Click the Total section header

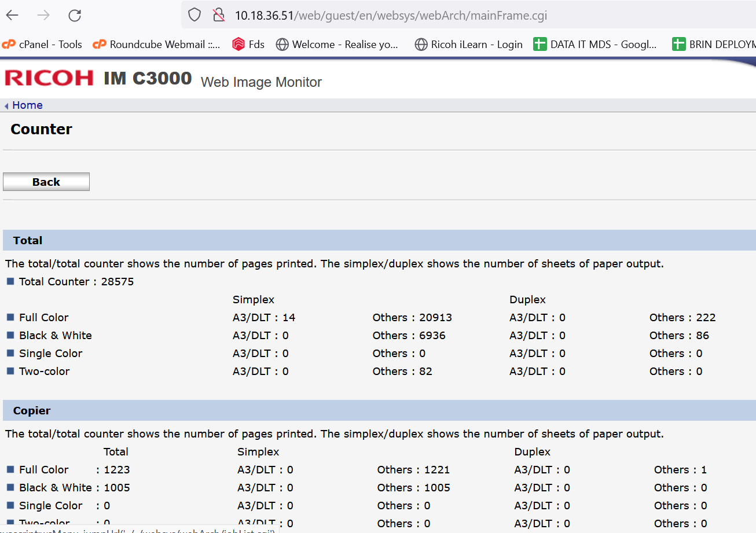pyautogui.click(x=379, y=240)
